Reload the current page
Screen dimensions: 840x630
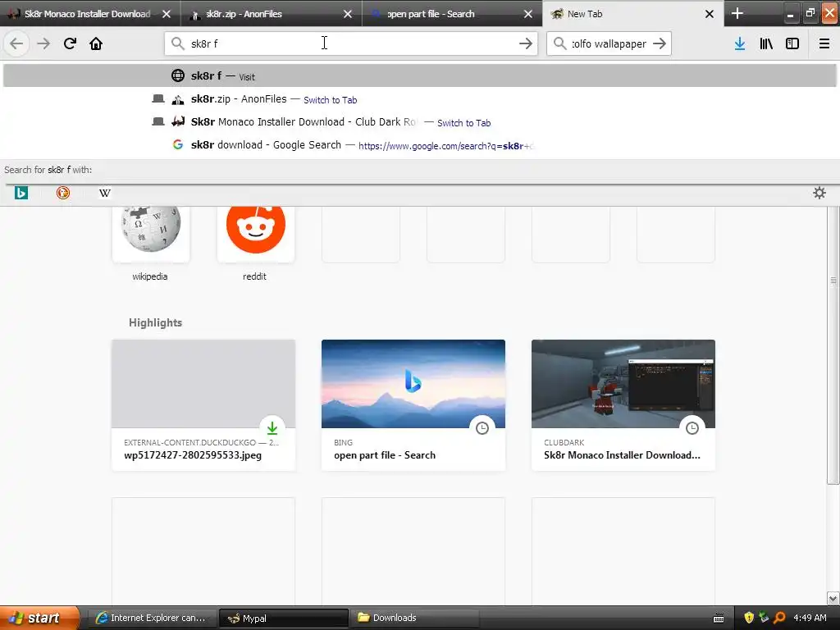(x=70, y=43)
